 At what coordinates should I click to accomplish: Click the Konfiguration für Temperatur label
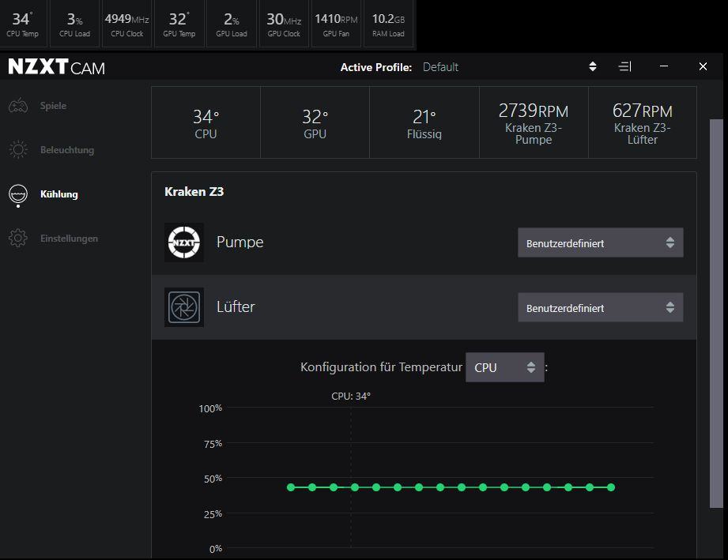click(381, 367)
